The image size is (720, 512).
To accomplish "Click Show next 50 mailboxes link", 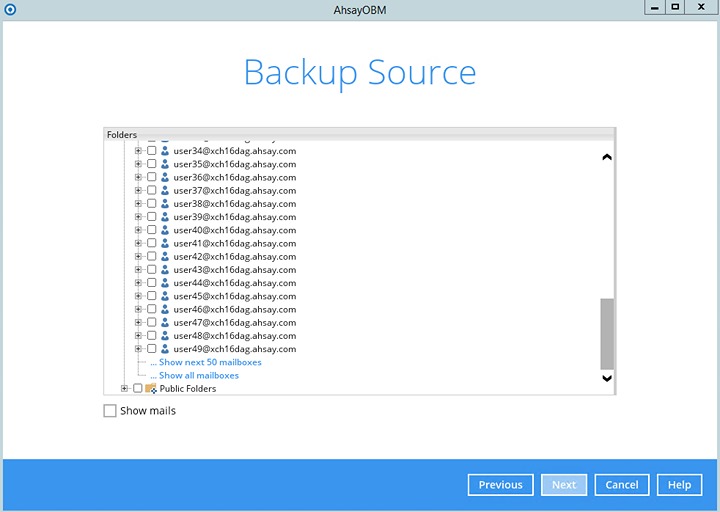I will coord(210,362).
